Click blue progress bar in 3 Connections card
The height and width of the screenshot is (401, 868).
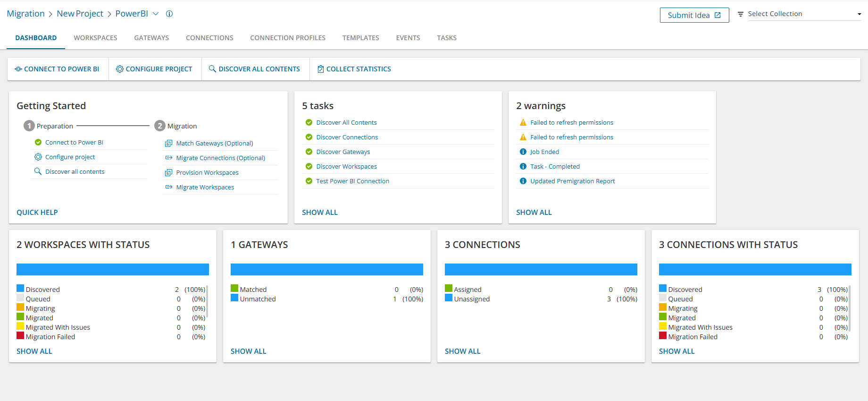(541, 269)
